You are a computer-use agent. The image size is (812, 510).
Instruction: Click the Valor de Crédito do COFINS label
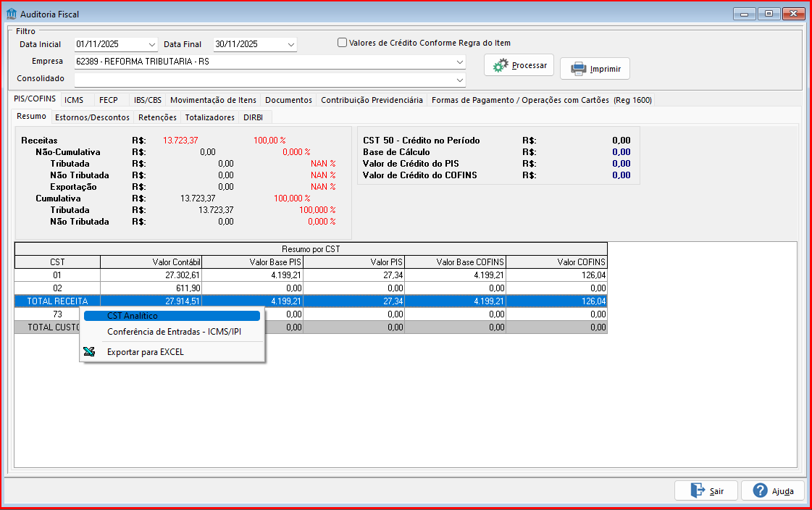pos(420,175)
